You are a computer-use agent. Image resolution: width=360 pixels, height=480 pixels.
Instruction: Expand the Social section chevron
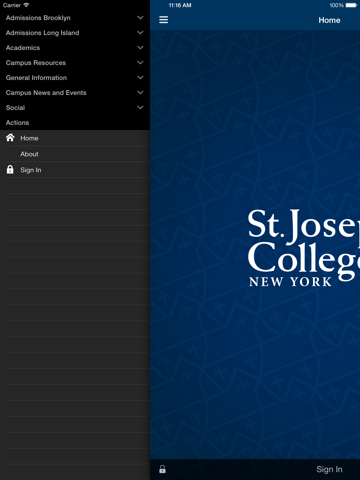tap(140, 107)
